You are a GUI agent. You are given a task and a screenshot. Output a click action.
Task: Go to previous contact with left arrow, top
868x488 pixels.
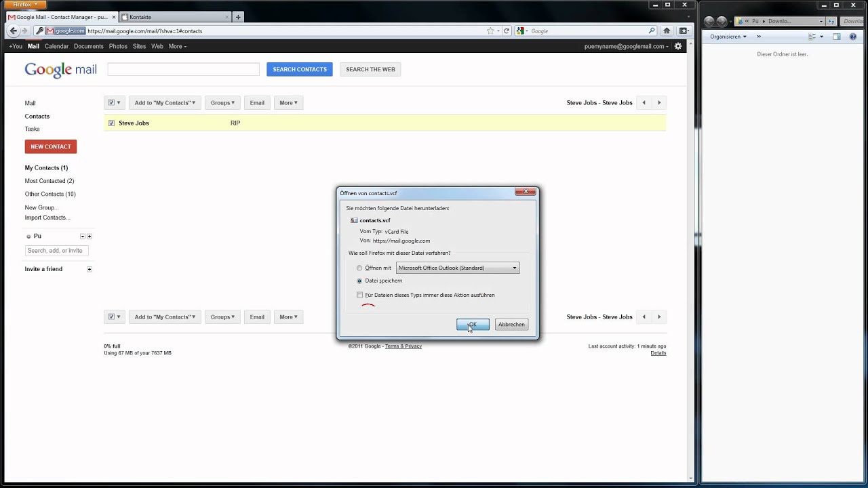point(644,103)
